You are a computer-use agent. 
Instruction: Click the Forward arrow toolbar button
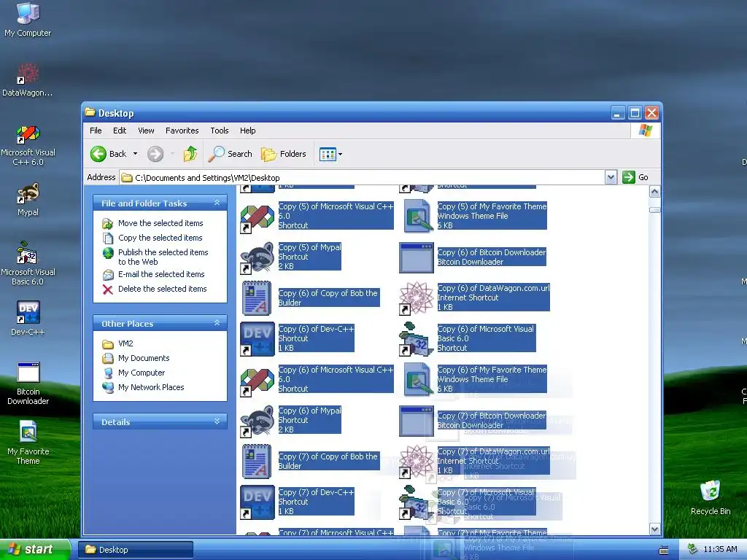pos(155,154)
